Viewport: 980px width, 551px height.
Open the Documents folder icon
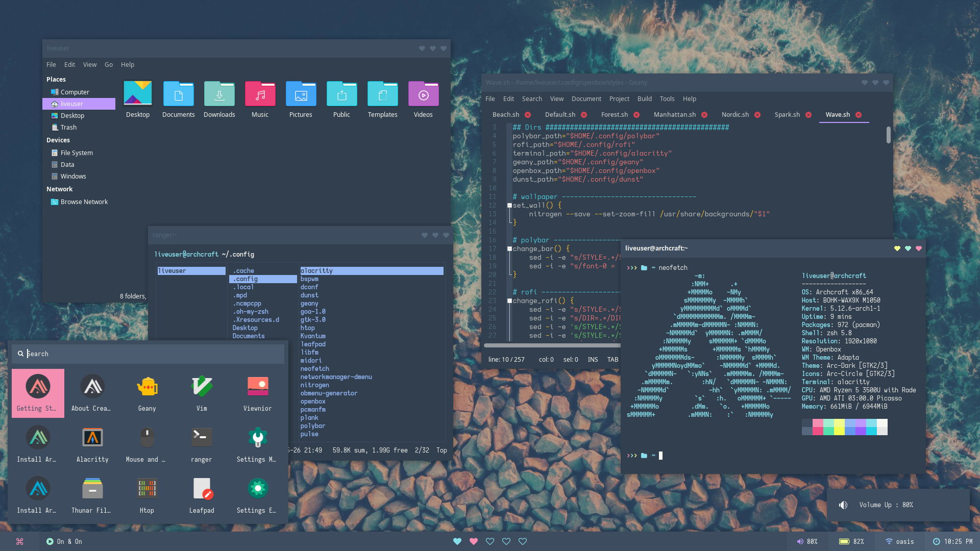pyautogui.click(x=178, y=94)
